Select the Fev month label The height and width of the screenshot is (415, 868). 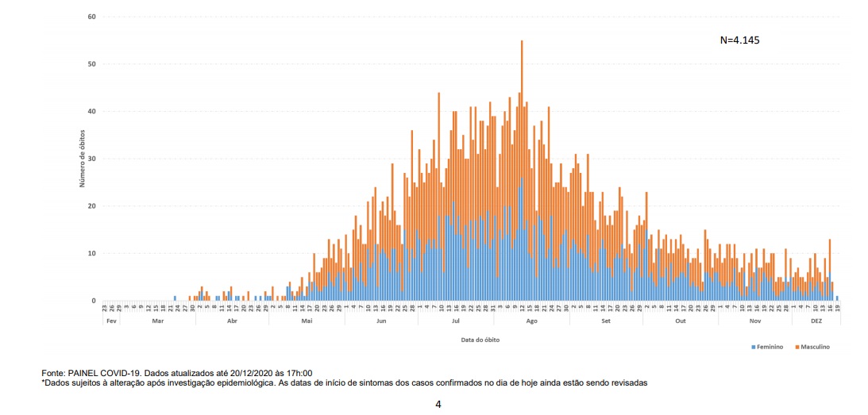click(110, 321)
